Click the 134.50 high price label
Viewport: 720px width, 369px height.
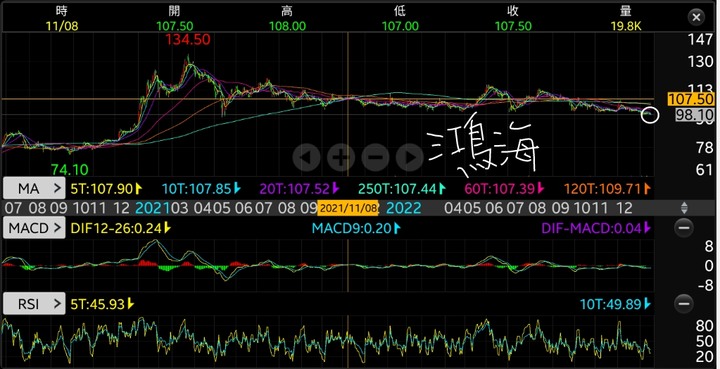188,40
